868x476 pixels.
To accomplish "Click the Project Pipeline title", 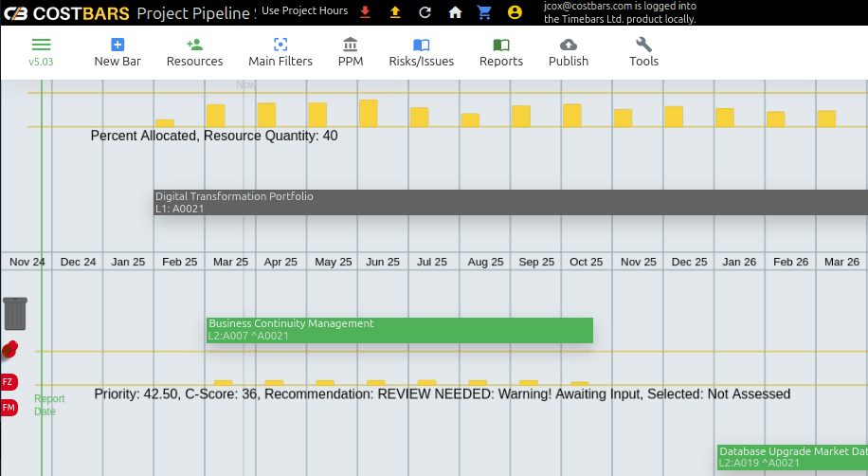I will click(x=195, y=13).
